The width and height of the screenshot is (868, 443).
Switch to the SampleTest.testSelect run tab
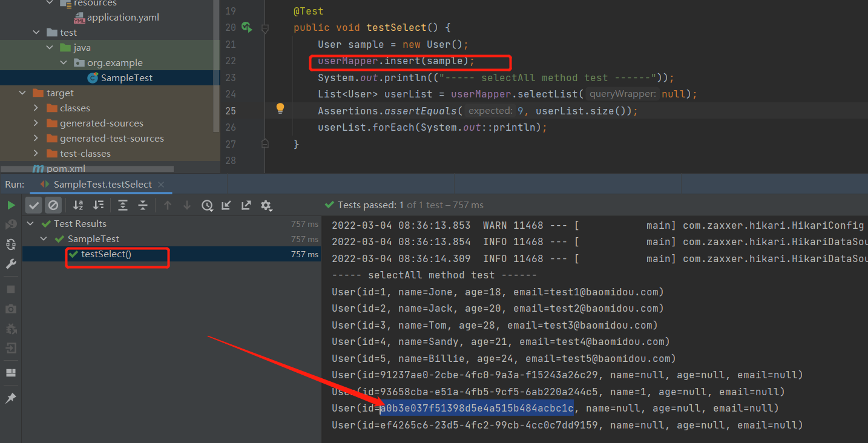point(100,184)
